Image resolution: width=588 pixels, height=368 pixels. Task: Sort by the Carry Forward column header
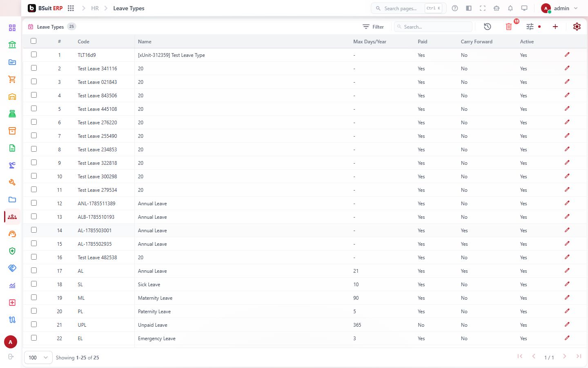(477, 42)
